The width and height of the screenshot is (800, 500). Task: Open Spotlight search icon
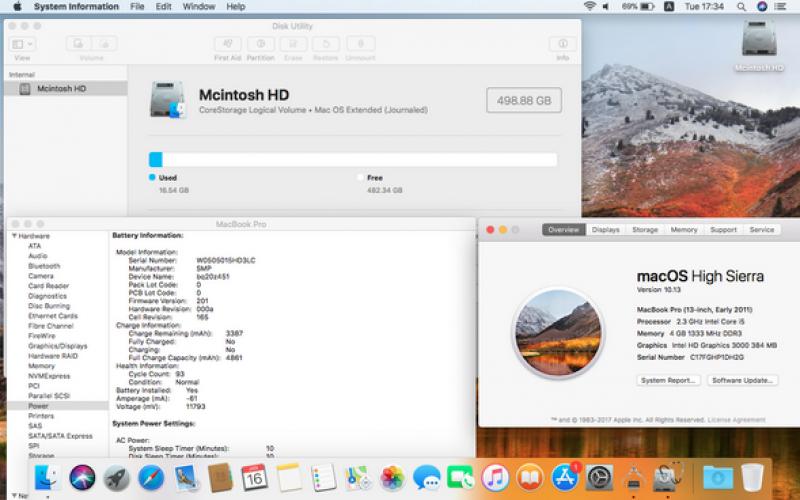click(741, 7)
